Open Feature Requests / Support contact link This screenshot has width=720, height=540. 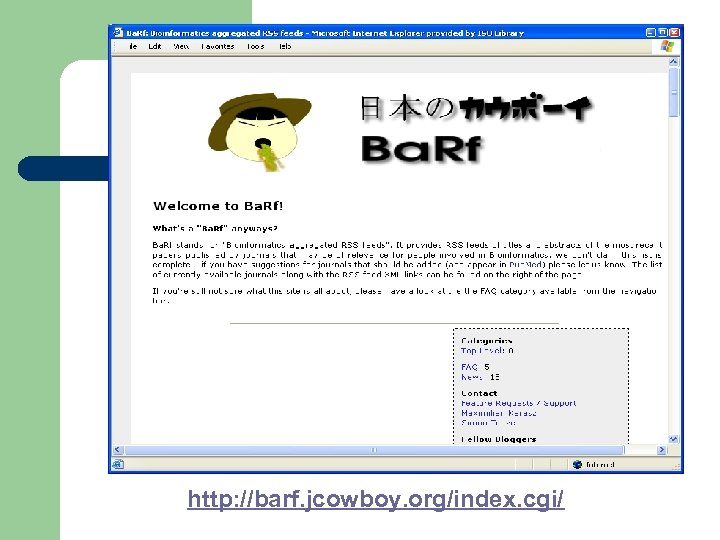518,403
